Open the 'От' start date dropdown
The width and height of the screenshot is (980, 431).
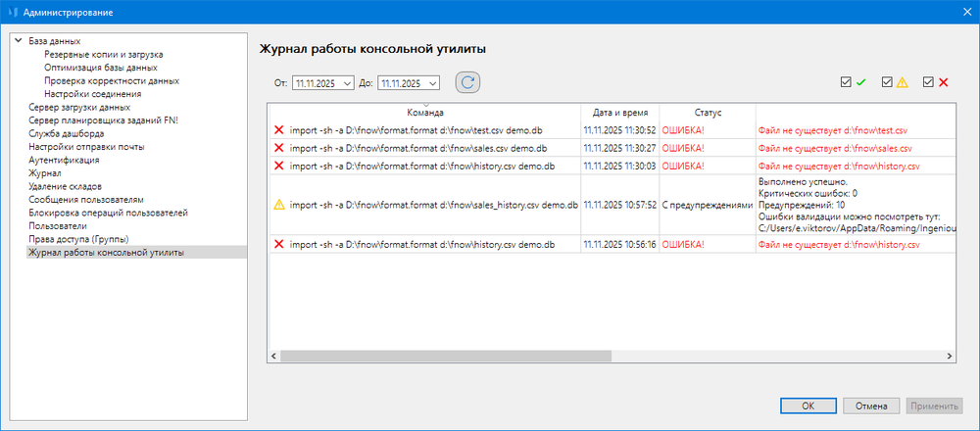(348, 83)
